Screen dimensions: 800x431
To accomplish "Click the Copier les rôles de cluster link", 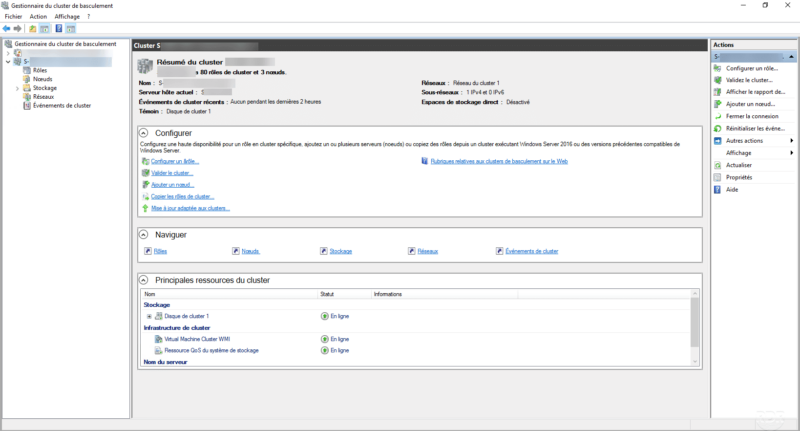I will pyautogui.click(x=183, y=196).
